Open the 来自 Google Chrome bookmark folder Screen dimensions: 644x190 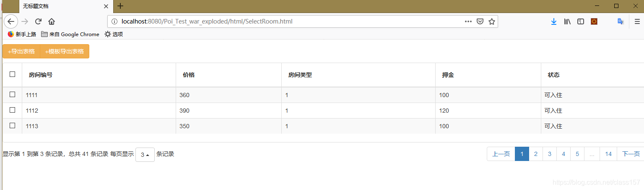pos(70,34)
